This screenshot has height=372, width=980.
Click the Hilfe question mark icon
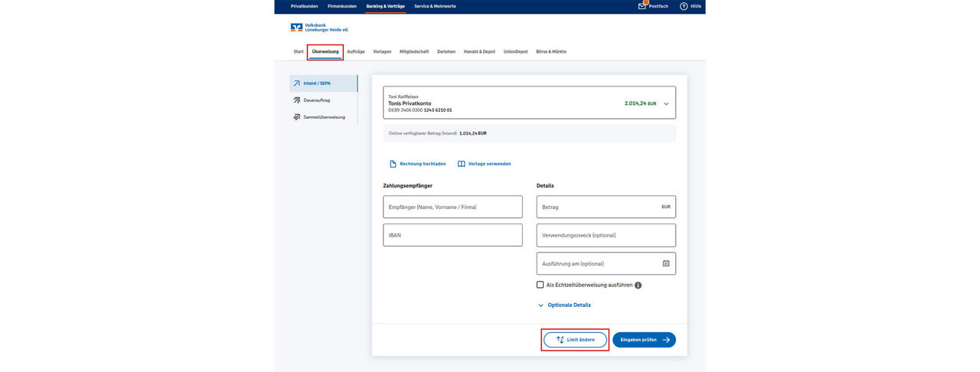click(x=684, y=6)
